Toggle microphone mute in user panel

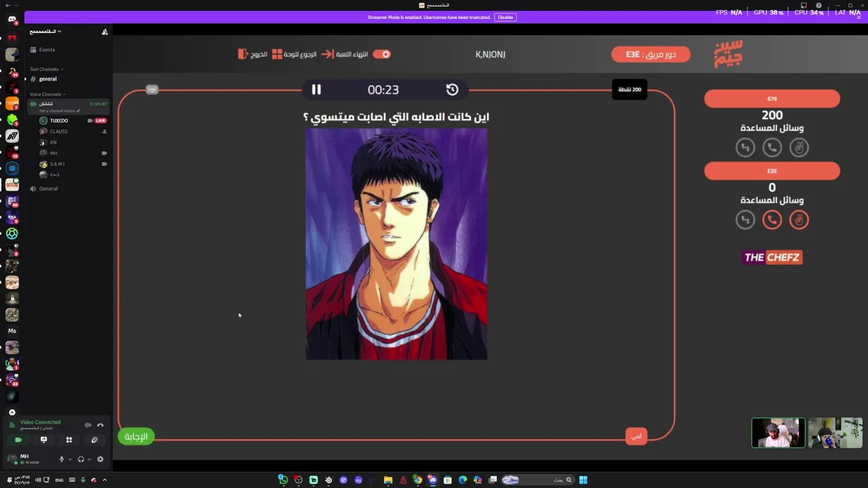(61, 460)
